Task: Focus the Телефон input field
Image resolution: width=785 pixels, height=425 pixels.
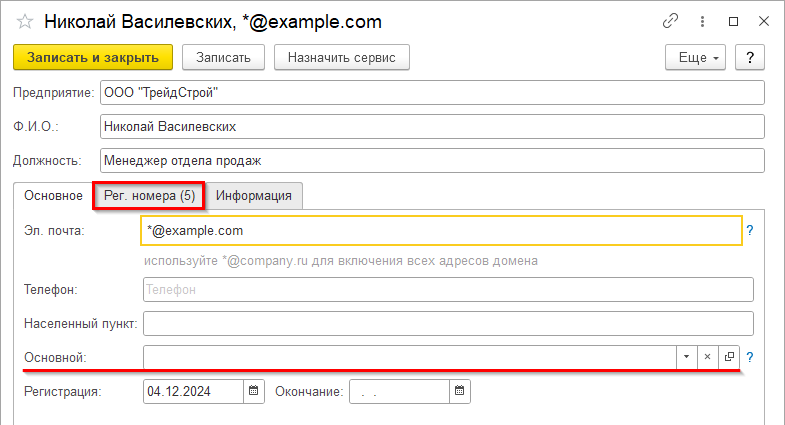Action: pos(448,289)
